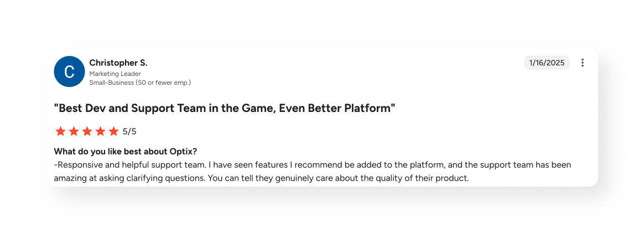The height and width of the screenshot is (235, 644).
Task: Click the fourth rating star
Action: point(100,131)
